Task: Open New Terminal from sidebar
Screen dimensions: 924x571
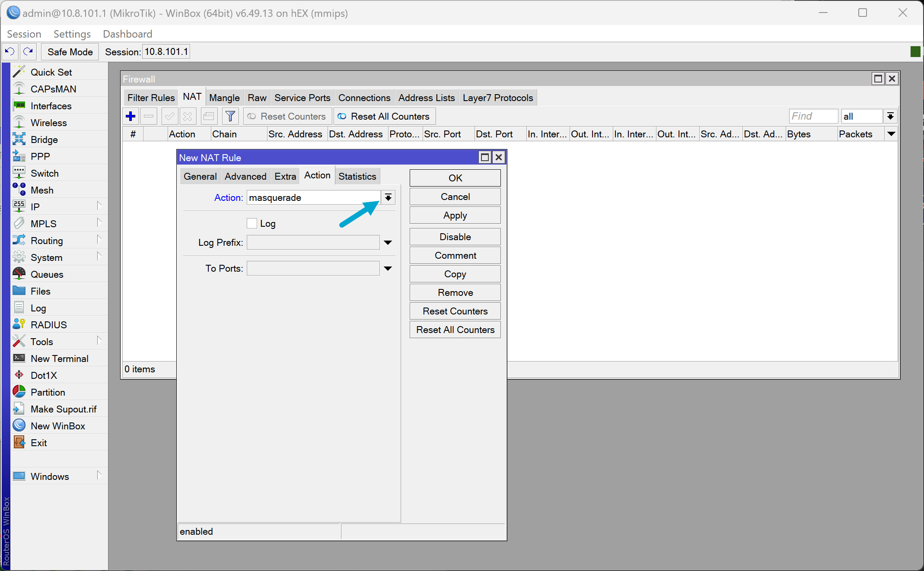Action: click(59, 358)
